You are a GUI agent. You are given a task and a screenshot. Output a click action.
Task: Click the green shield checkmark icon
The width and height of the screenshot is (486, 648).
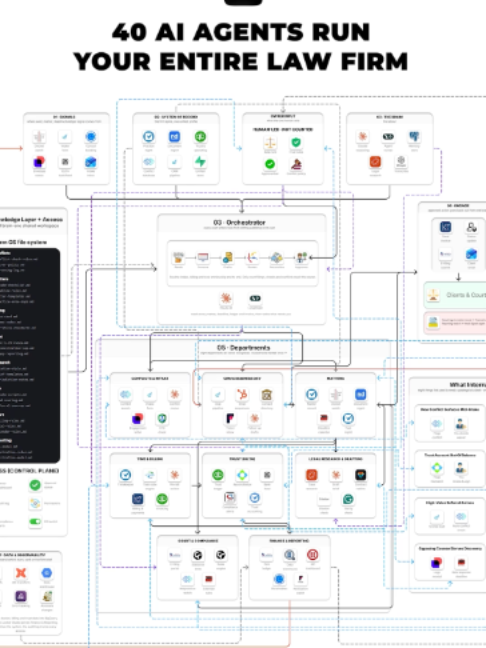pyautogui.click(x=296, y=143)
